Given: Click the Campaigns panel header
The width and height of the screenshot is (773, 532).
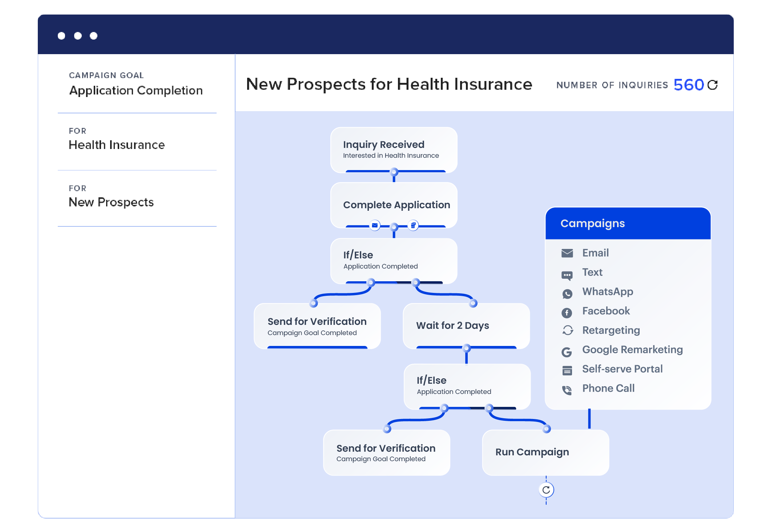Looking at the screenshot, I should click(x=628, y=223).
